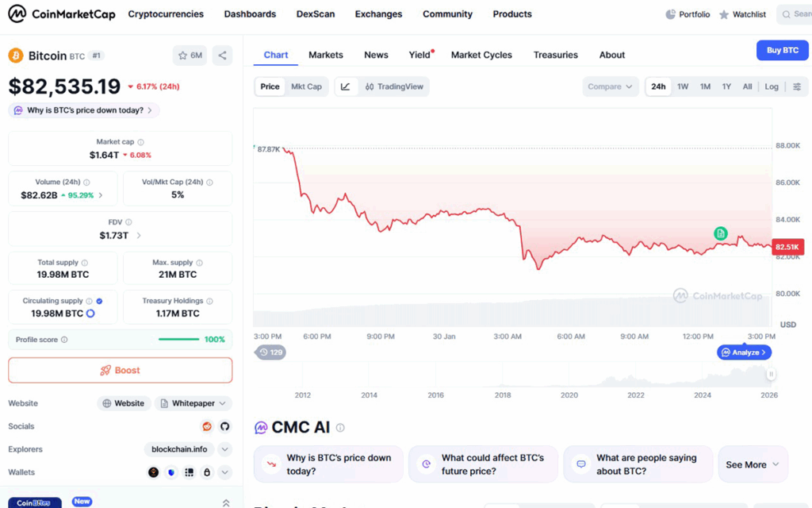The width and height of the screenshot is (812, 508).
Task: Click Why is BTC's price down today pill
Action: [84, 110]
